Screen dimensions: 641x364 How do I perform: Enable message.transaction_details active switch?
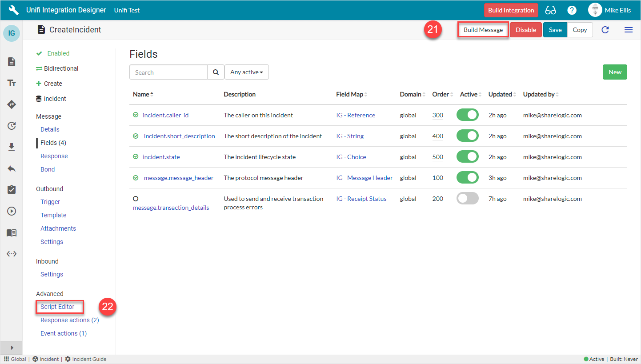[467, 199]
